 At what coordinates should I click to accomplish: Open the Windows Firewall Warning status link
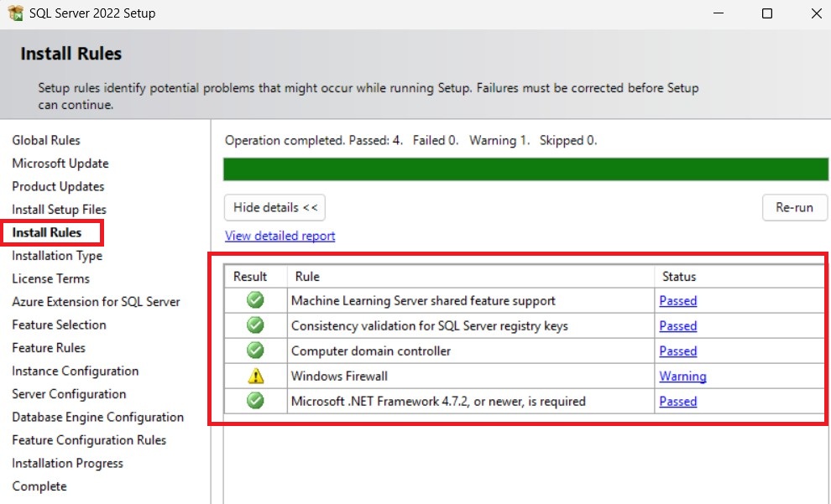[x=682, y=377]
